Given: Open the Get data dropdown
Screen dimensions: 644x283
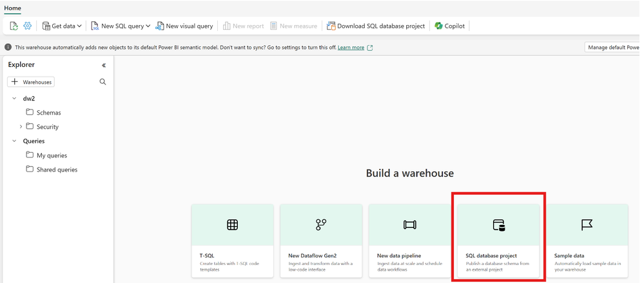Looking at the screenshot, I should [62, 26].
